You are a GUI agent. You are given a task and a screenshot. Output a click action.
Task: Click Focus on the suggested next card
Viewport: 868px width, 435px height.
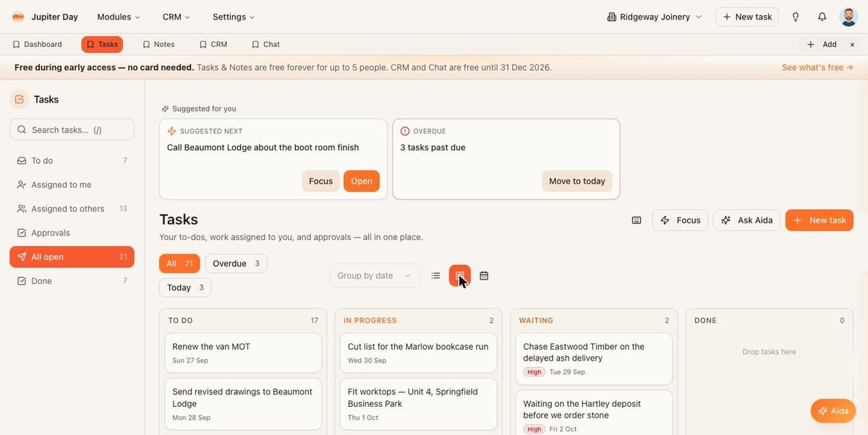320,181
